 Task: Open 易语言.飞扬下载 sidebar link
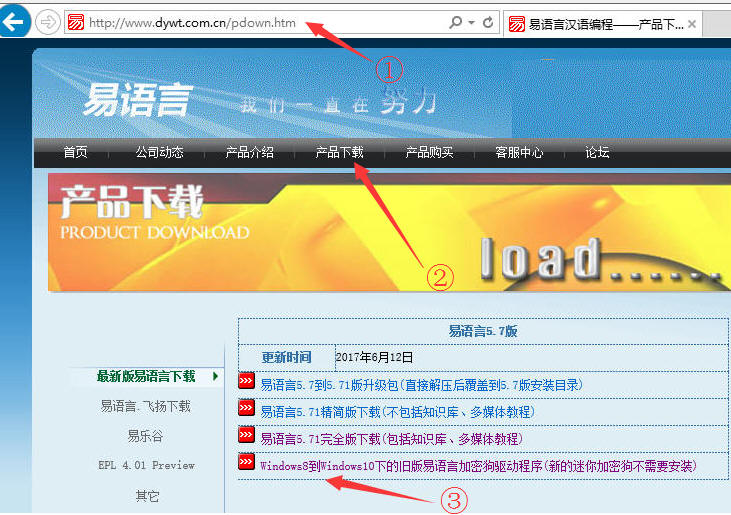pyautogui.click(x=145, y=406)
